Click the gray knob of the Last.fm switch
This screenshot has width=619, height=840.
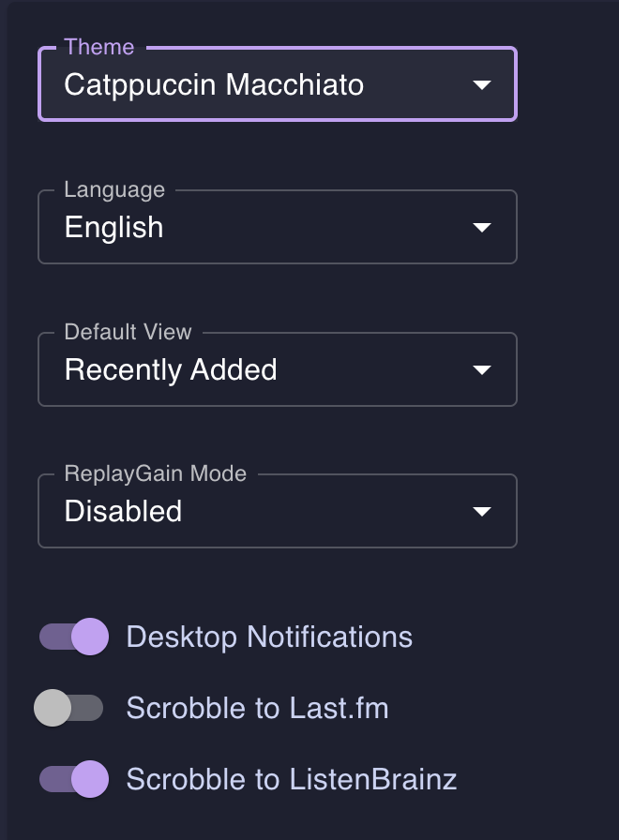[x=53, y=708]
